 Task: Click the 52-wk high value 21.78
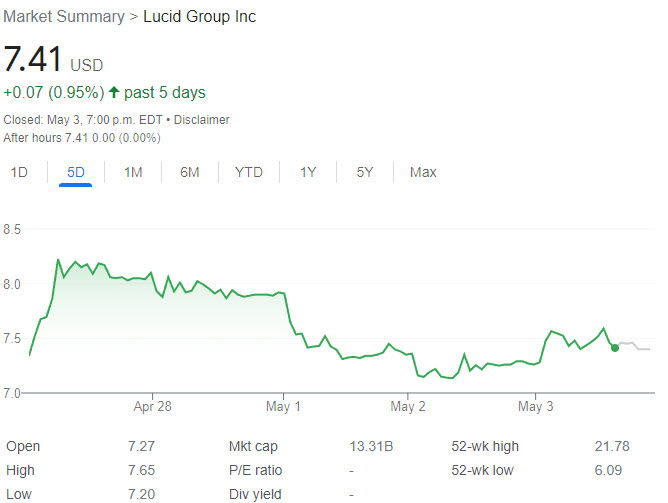(606, 446)
